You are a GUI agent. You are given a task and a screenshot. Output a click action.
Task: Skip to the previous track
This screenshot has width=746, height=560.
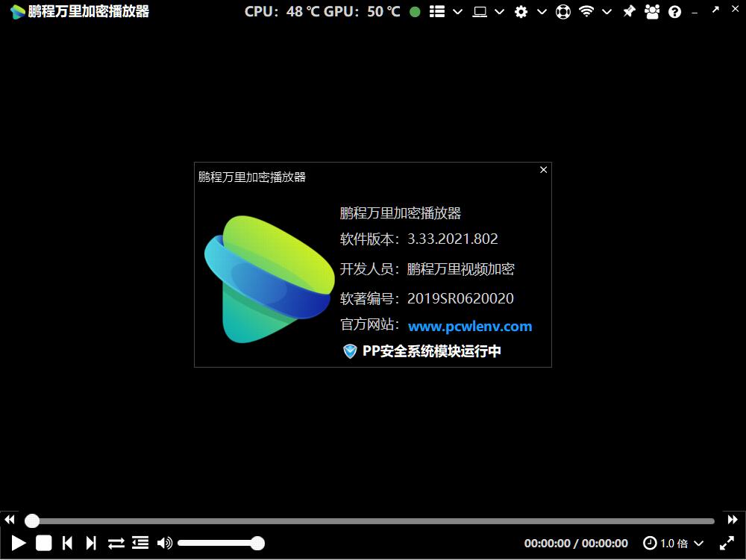click(x=67, y=543)
